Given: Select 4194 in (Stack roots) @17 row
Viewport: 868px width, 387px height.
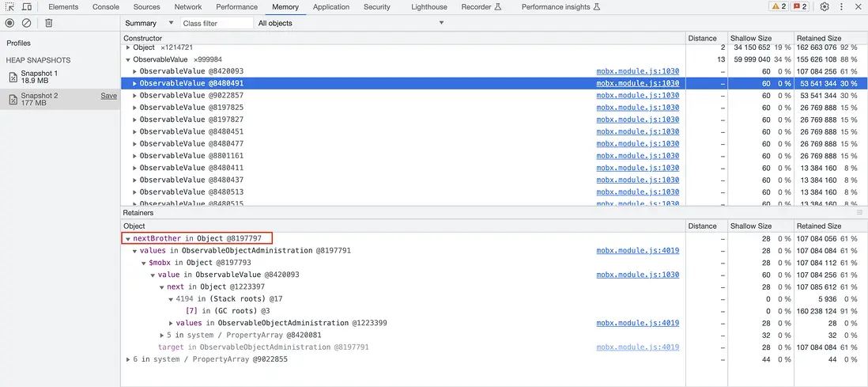Looking at the screenshot, I should (x=494, y=299).
